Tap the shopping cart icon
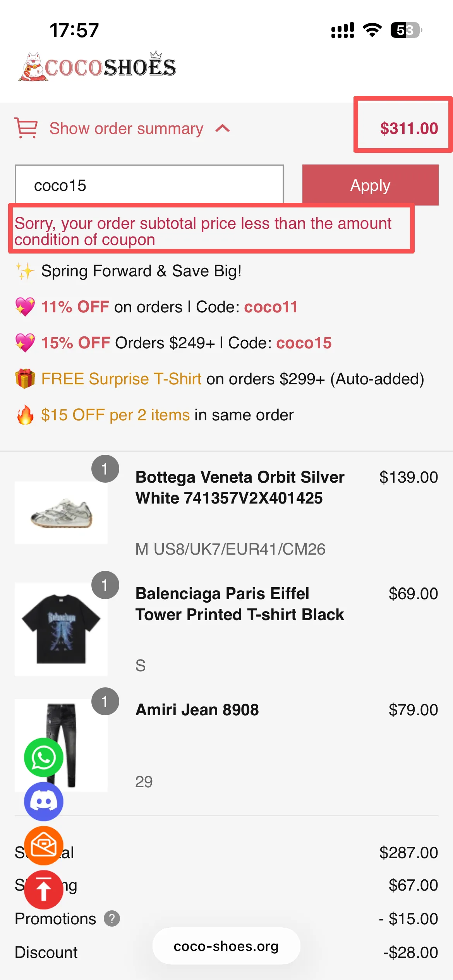The width and height of the screenshot is (453, 980). [26, 128]
